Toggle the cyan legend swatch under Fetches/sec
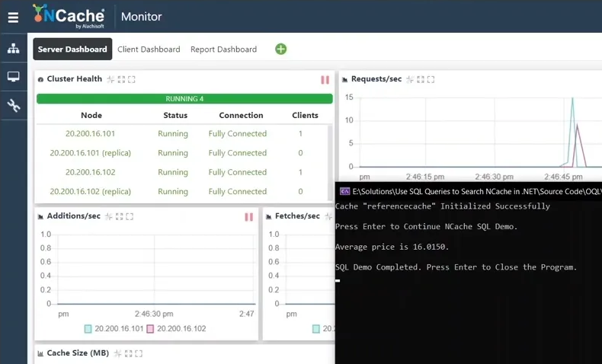Image resolution: width=602 pixels, height=364 pixels. point(316,329)
